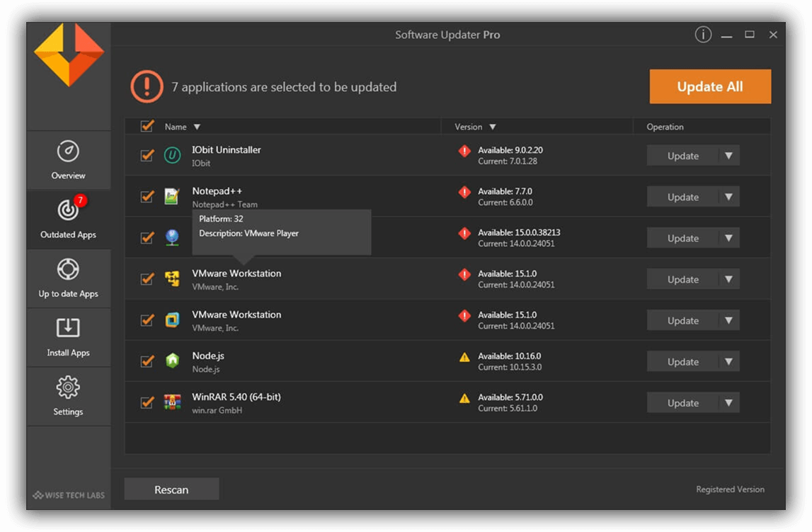
Task: Go to Up to date Apps
Action: click(69, 278)
